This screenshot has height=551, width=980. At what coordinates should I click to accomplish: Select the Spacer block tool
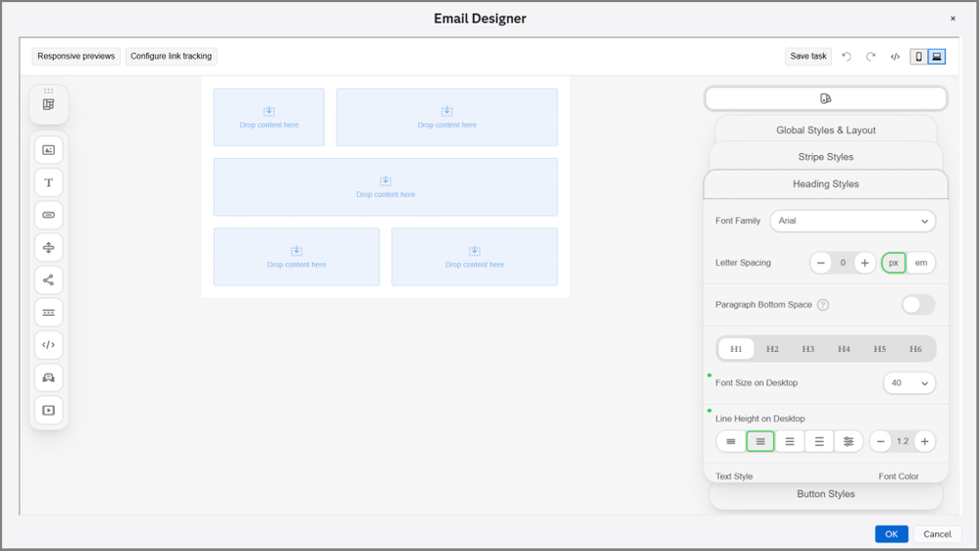point(48,247)
